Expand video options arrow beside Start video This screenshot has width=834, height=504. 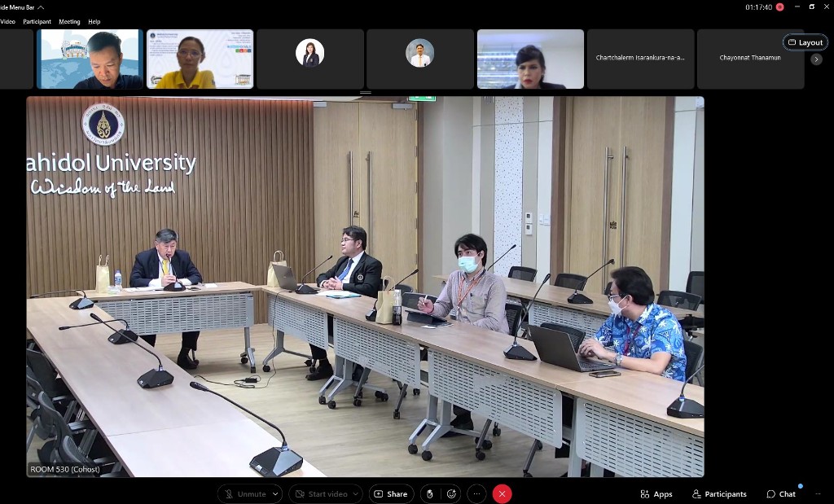click(356, 494)
